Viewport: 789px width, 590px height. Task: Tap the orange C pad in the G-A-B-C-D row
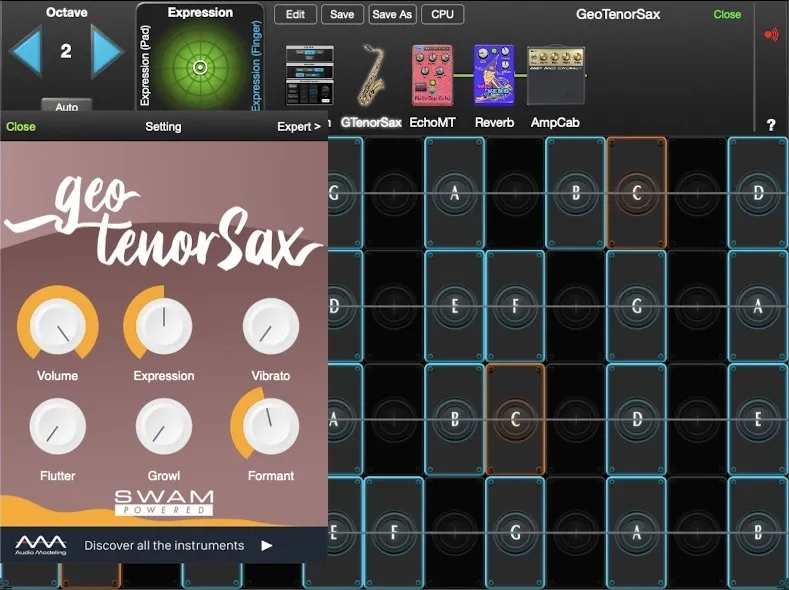pyautogui.click(x=637, y=193)
